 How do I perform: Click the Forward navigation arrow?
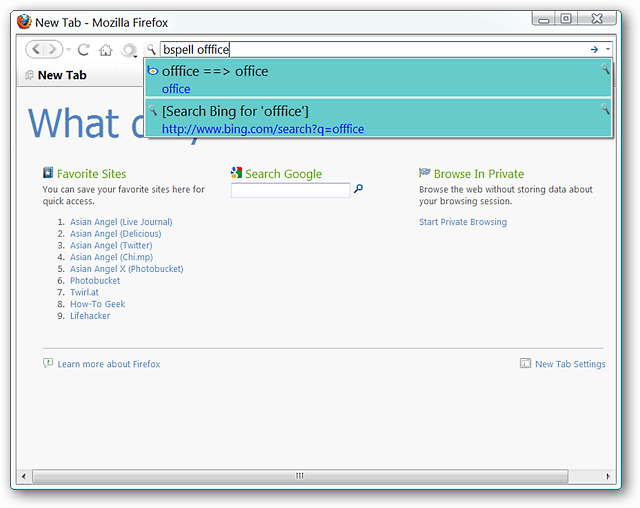click(53, 50)
